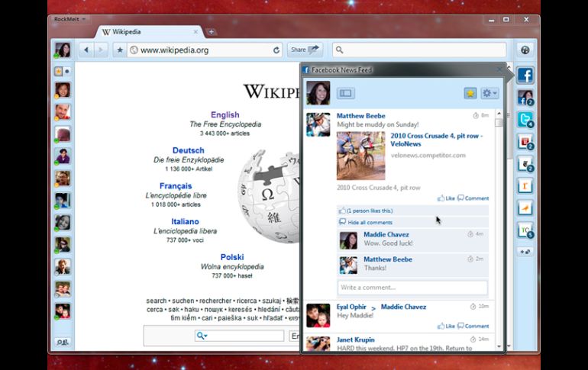Click the Share button

click(x=305, y=50)
